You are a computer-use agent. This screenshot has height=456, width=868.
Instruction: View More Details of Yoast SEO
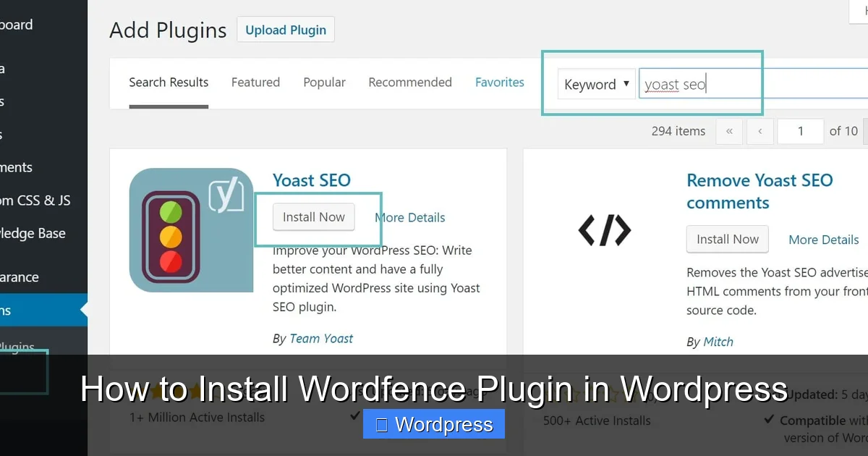[x=409, y=217]
